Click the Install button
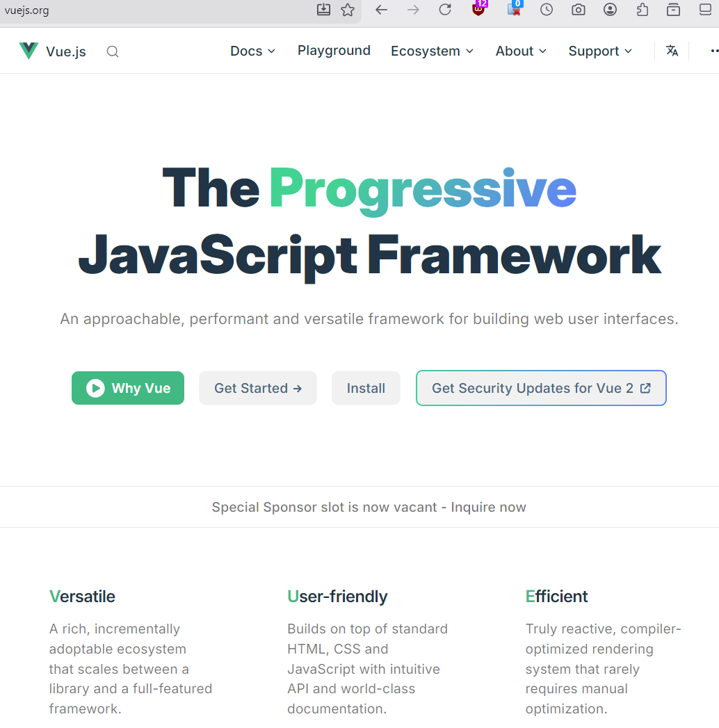This screenshot has width=719, height=728. click(x=366, y=388)
